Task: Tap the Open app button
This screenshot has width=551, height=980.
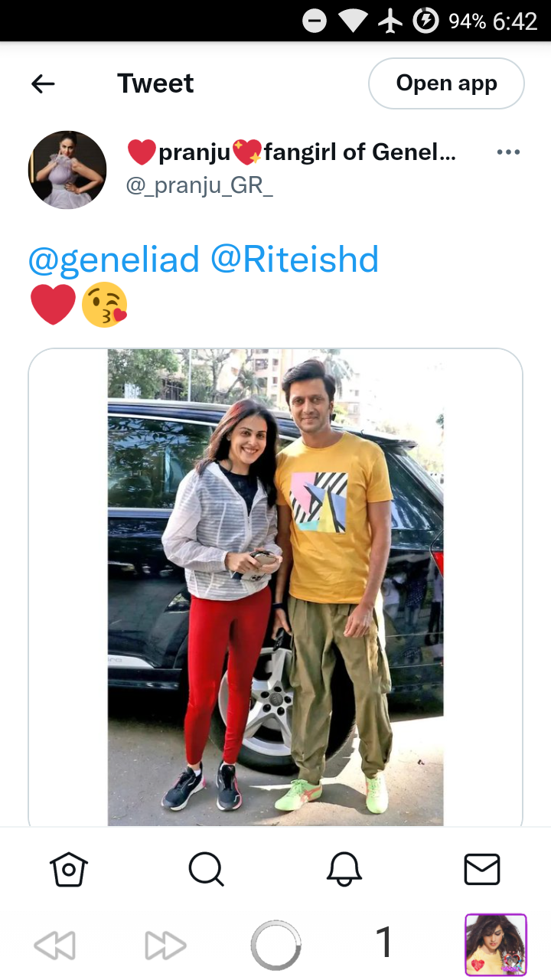Action: 446,83
